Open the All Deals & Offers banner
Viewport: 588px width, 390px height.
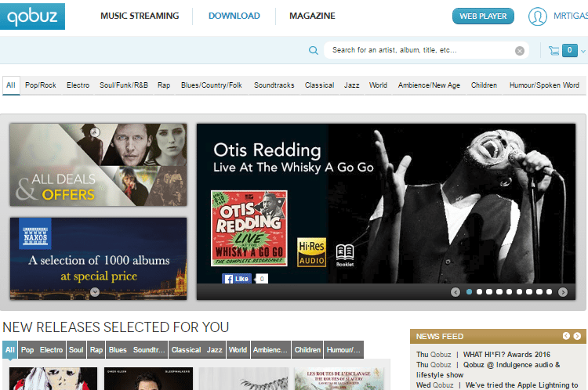(98, 164)
